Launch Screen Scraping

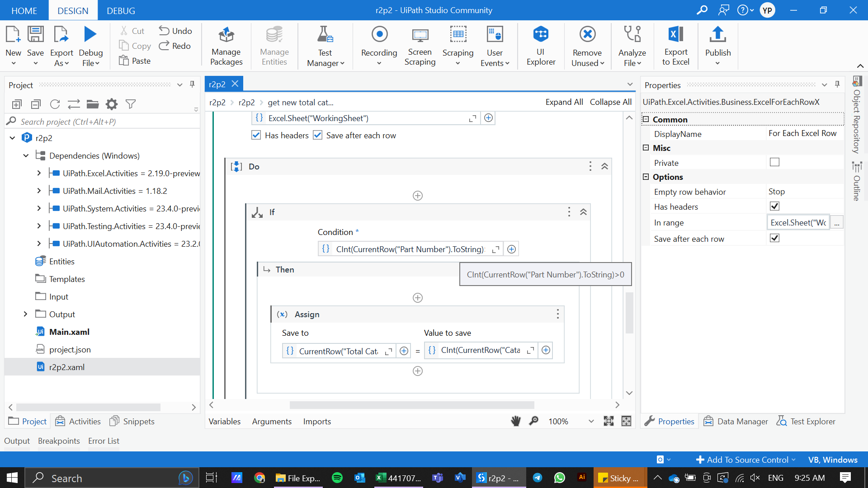tap(420, 46)
